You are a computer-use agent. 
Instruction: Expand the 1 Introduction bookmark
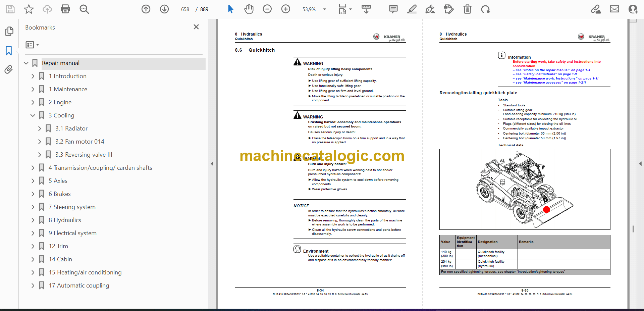(33, 76)
